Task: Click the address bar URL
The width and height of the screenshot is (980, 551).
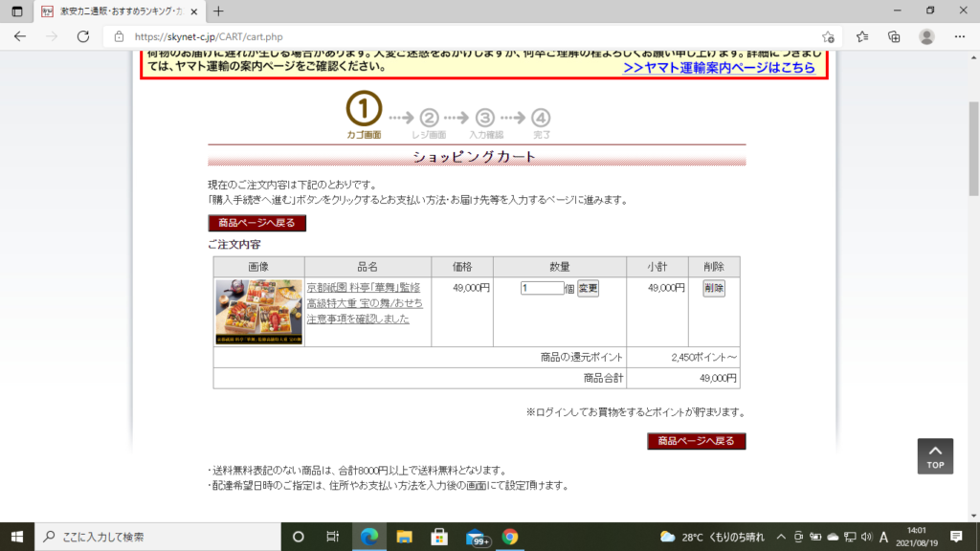Action: [209, 37]
